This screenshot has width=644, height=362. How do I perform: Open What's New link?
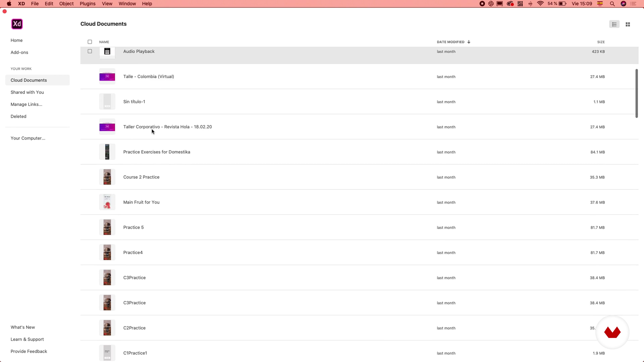[x=23, y=327]
